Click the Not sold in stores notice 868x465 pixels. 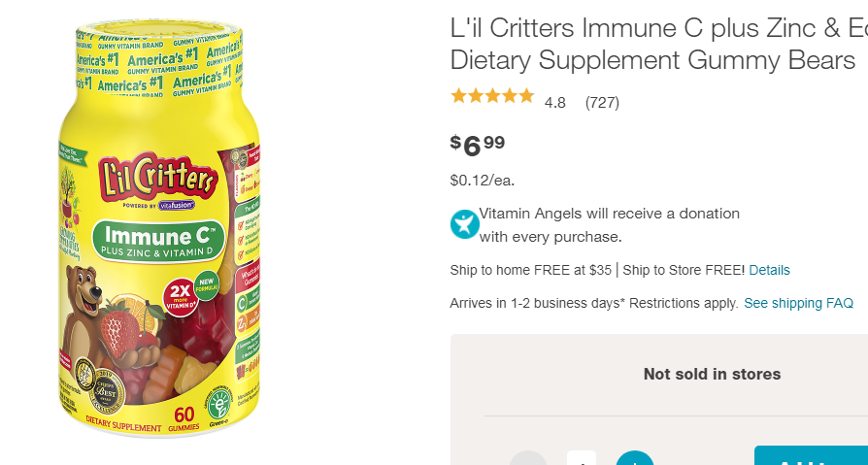(712, 374)
